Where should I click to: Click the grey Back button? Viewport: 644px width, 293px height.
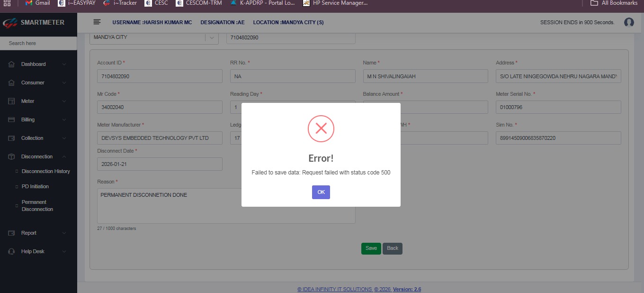point(393,248)
